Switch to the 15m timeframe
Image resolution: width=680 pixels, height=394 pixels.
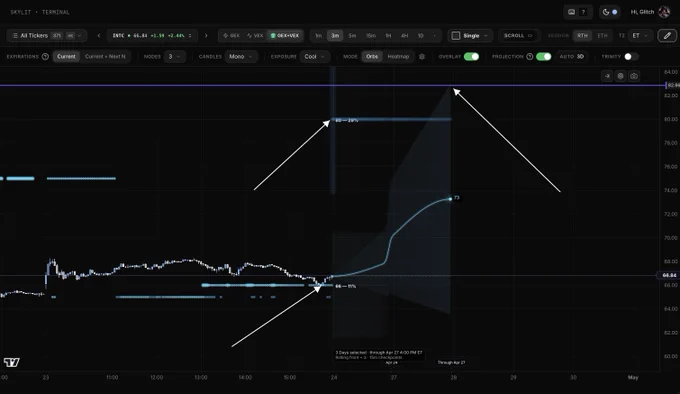pyautogui.click(x=371, y=36)
